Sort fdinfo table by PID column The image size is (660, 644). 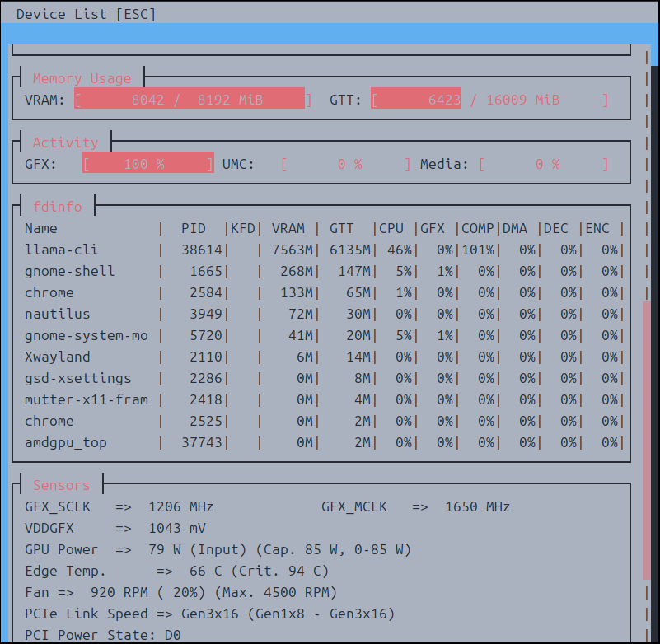coord(194,228)
